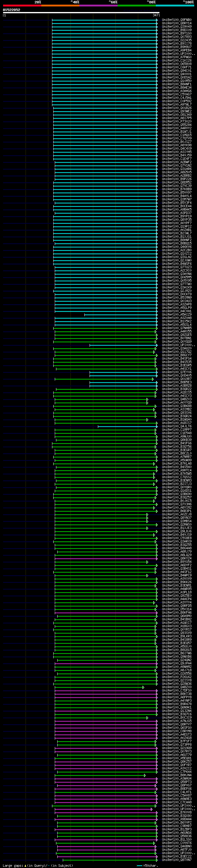The width and height of the screenshot is (197, 868).
Task: Open hit UniRef100_Q9FNB0
Action: (x=177, y=20)
